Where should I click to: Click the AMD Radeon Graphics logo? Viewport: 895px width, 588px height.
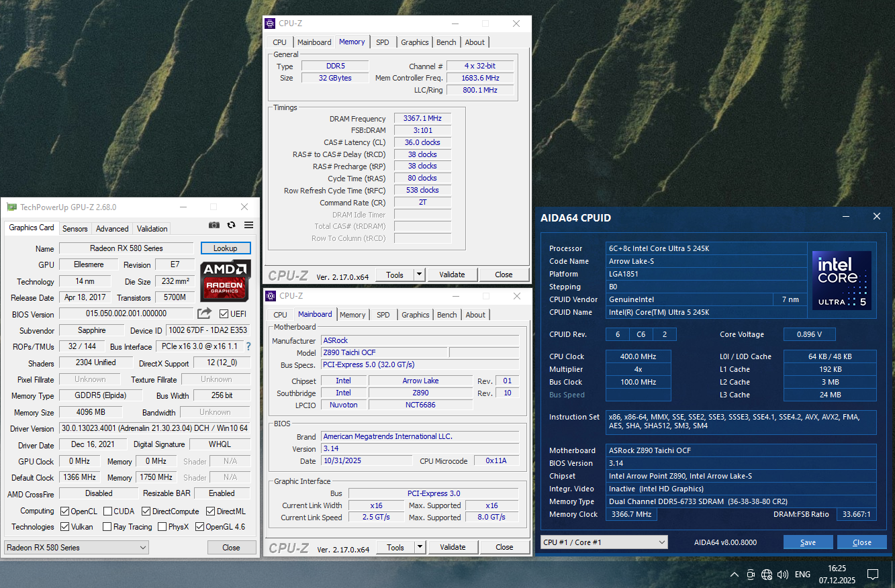(226, 279)
